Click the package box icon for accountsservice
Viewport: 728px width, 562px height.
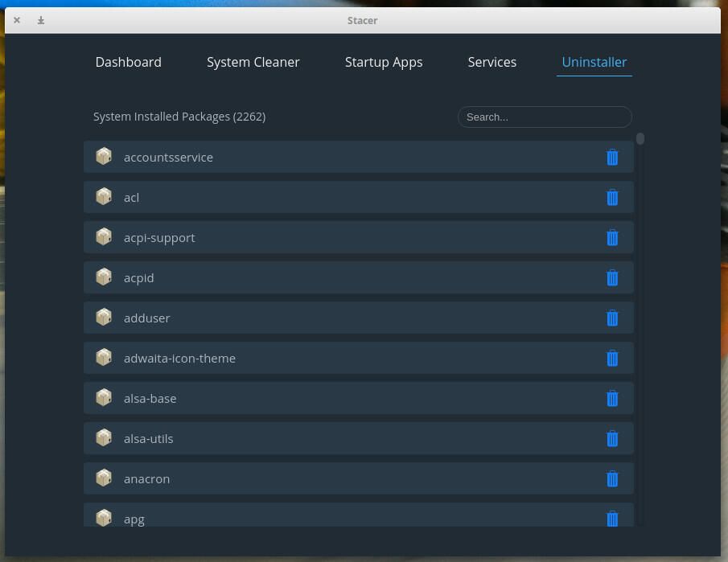click(104, 157)
